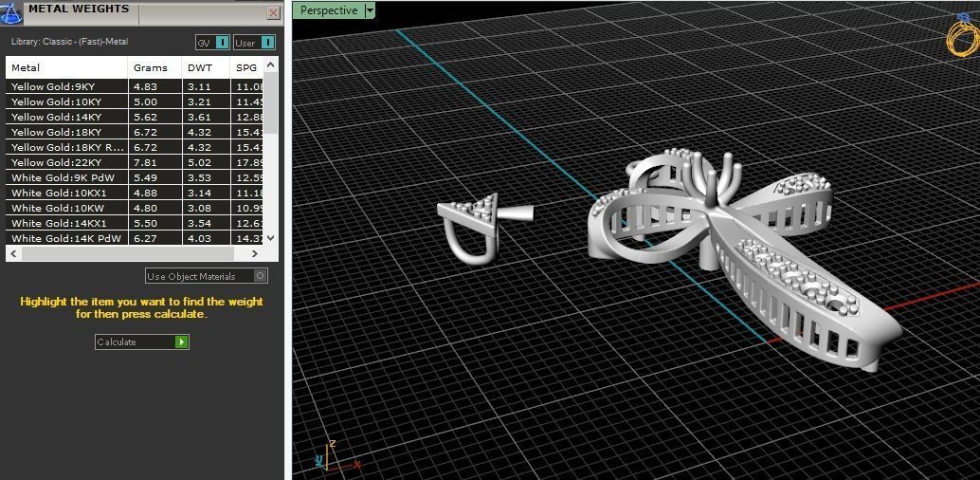Image resolution: width=980 pixels, height=480 pixels.
Task: Click the table's vertical scrollbar thumb
Action: (x=271, y=102)
